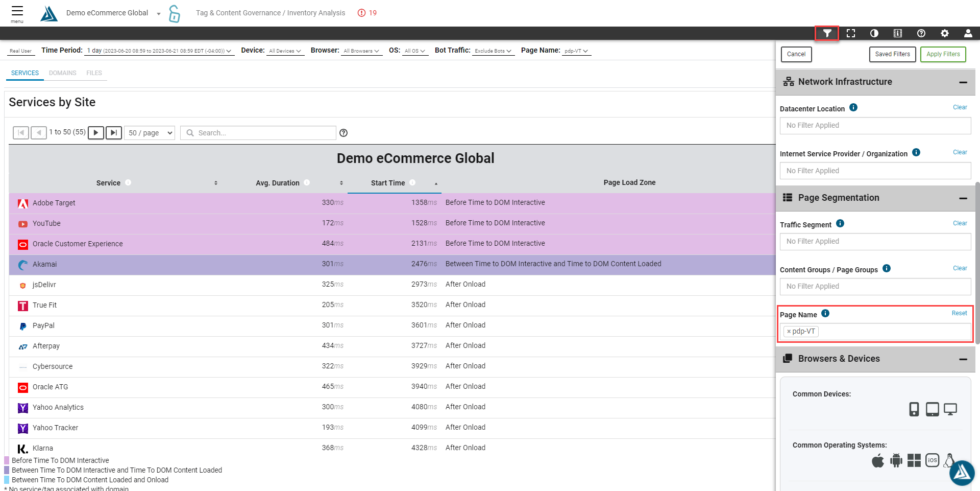980x491 pixels.
Task: Select the Linux penguin icon
Action: (x=949, y=460)
